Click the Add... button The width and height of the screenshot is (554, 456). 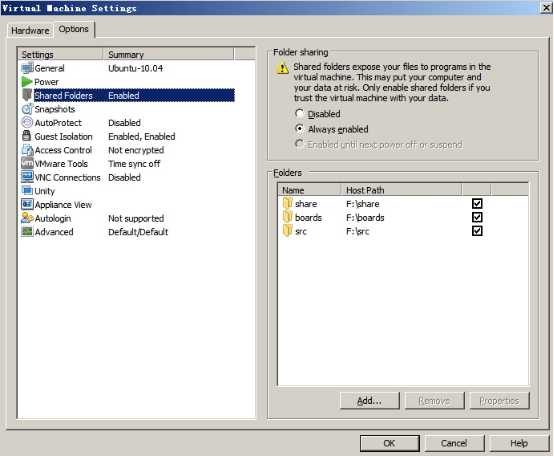370,401
